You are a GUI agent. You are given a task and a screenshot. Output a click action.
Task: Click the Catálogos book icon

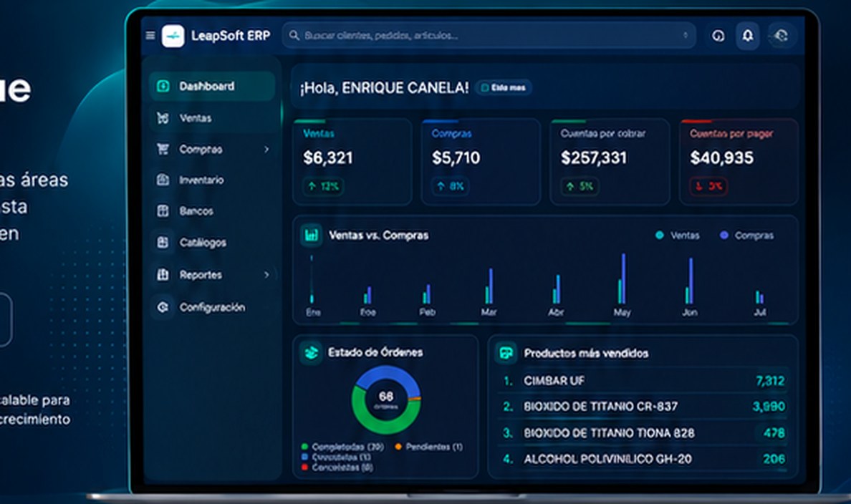[x=163, y=242]
